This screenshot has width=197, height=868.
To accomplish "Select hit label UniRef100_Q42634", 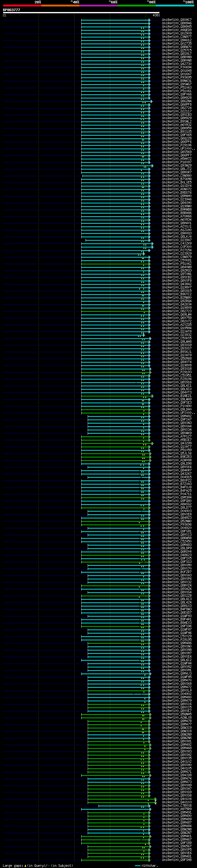I will [x=176, y=304].
